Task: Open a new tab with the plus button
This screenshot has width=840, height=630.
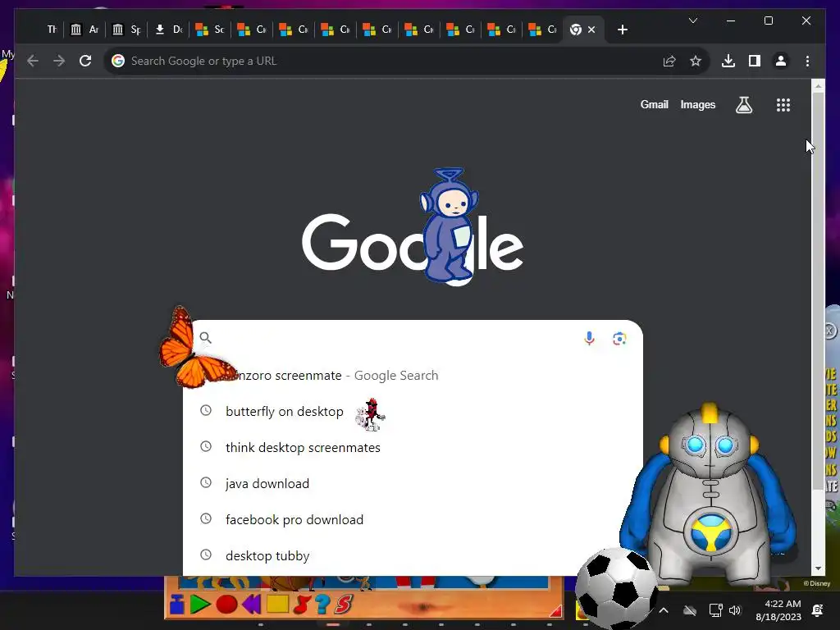Action: (622, 30)
